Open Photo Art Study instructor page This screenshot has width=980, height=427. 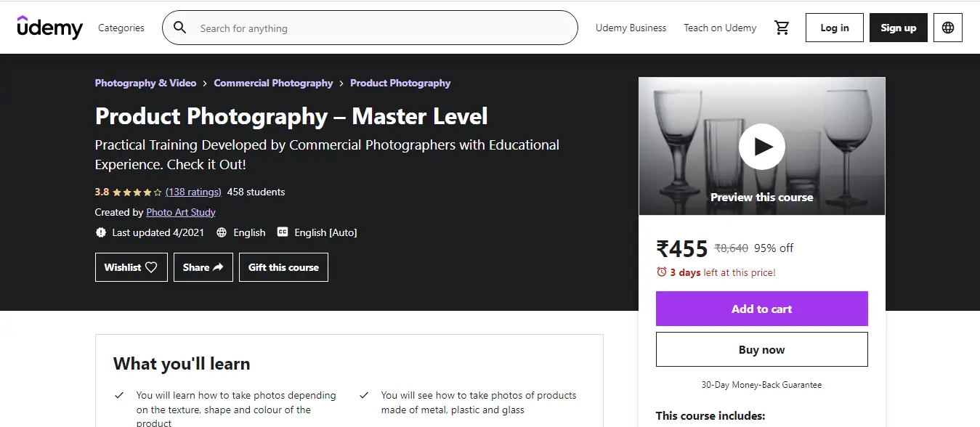181,212
